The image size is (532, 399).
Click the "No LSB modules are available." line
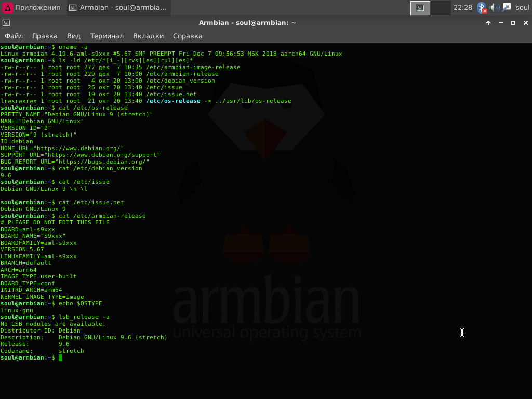point(53,324)
